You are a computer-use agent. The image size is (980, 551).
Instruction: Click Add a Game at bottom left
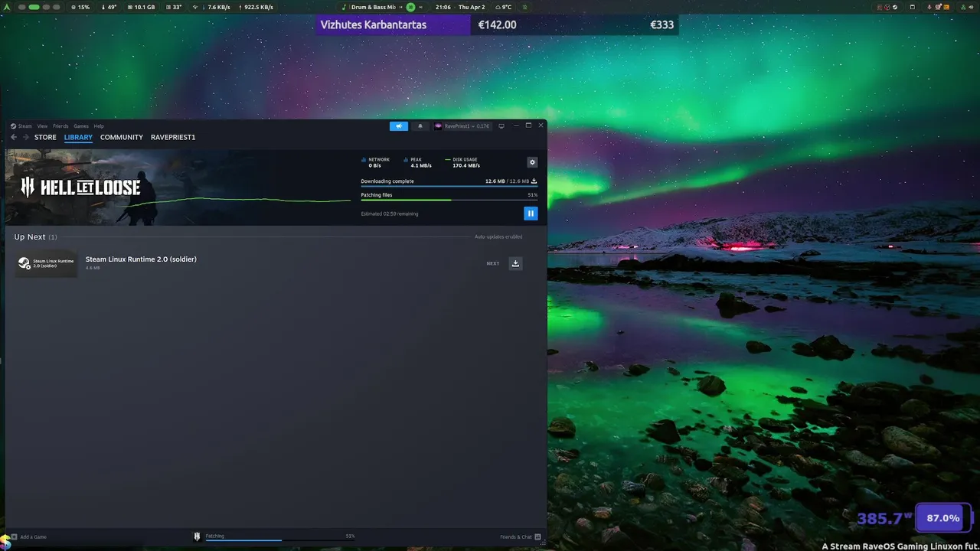click(x=28, y=537)
